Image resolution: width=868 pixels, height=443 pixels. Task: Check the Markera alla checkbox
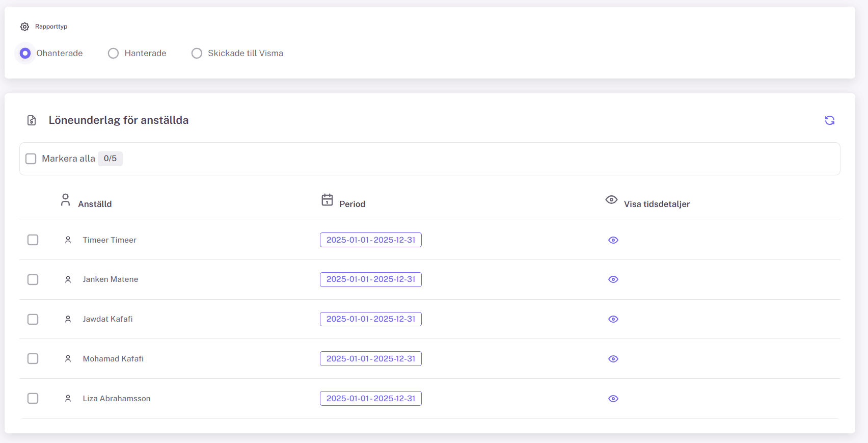click(31, 159)
